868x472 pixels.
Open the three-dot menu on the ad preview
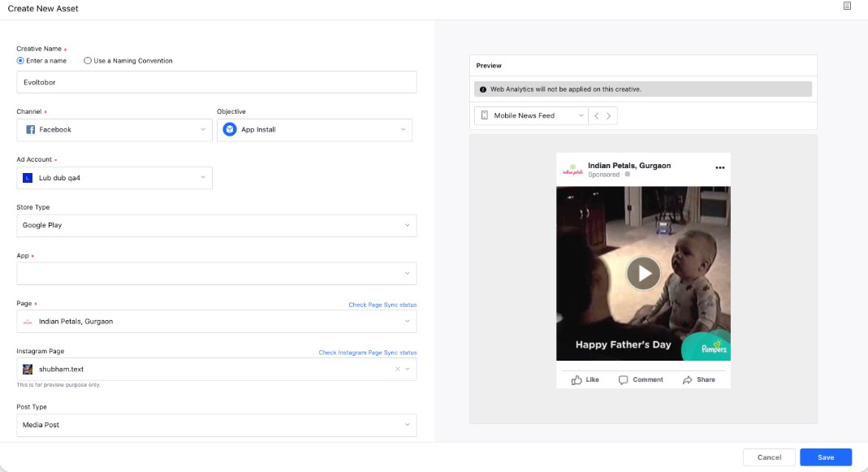tap(719, 166)
